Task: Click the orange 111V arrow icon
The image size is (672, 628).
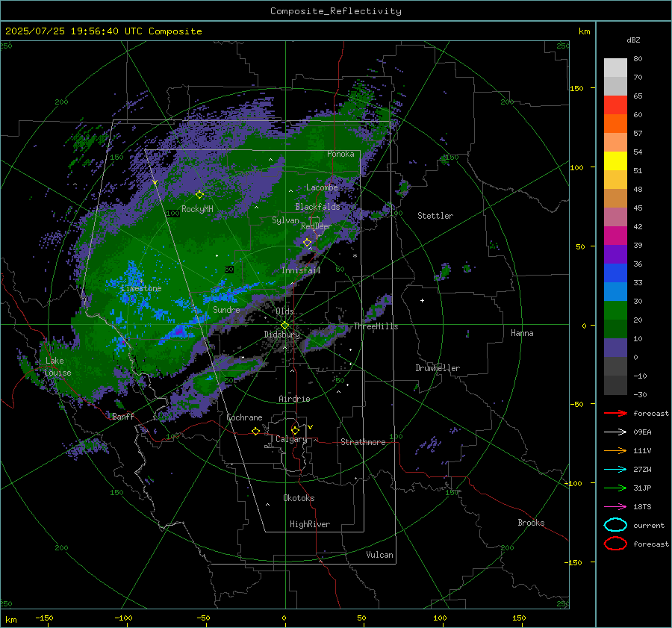Action: (x=615, y=450)
